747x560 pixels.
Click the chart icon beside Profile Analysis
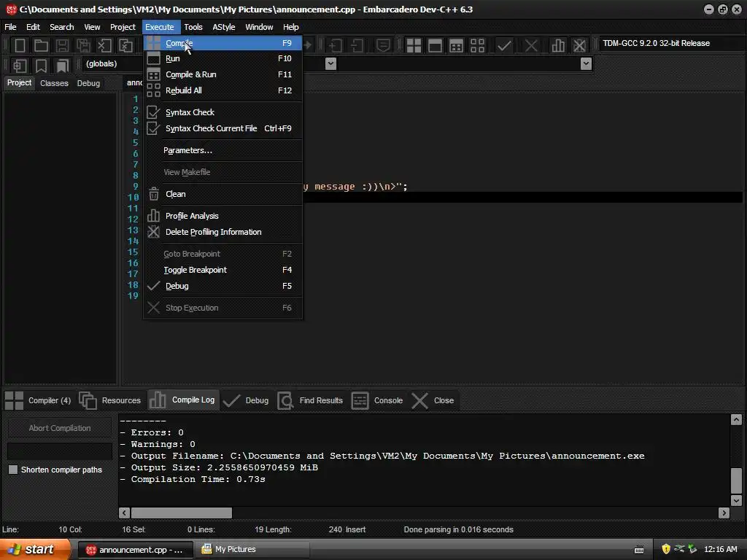tap(153, 216)
